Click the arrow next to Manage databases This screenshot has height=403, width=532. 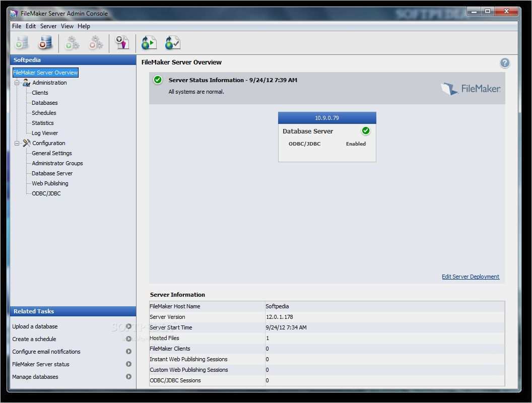coord(129,377)
